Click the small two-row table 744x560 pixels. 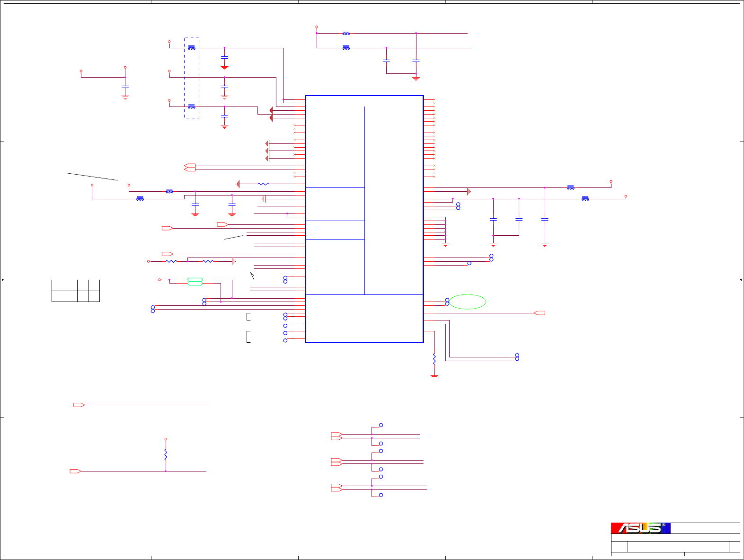coord(76,291)
